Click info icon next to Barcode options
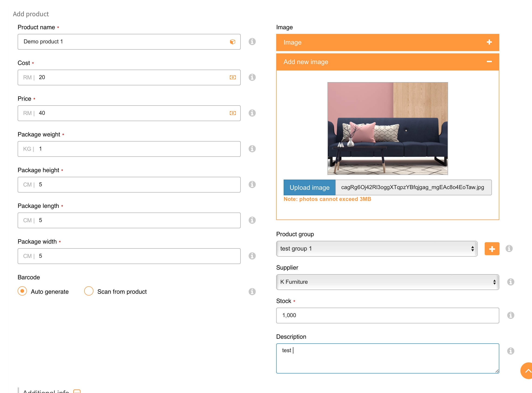 click(x=252, y=291)
